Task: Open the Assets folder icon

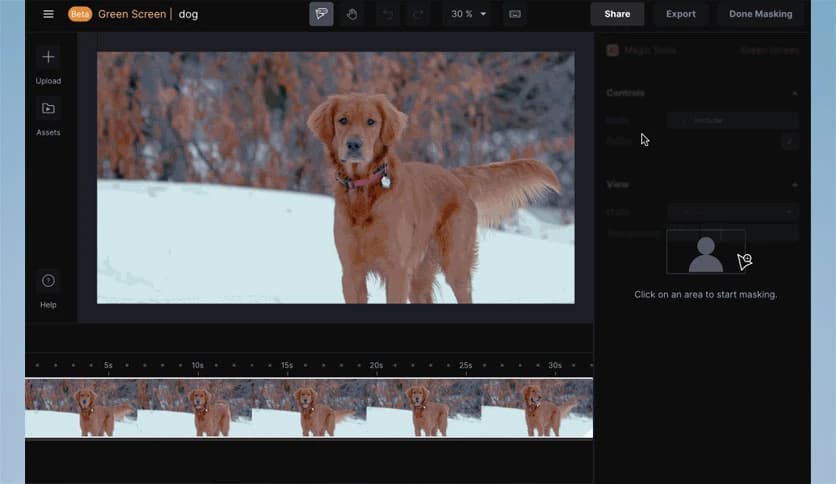Action: [48, 108]
